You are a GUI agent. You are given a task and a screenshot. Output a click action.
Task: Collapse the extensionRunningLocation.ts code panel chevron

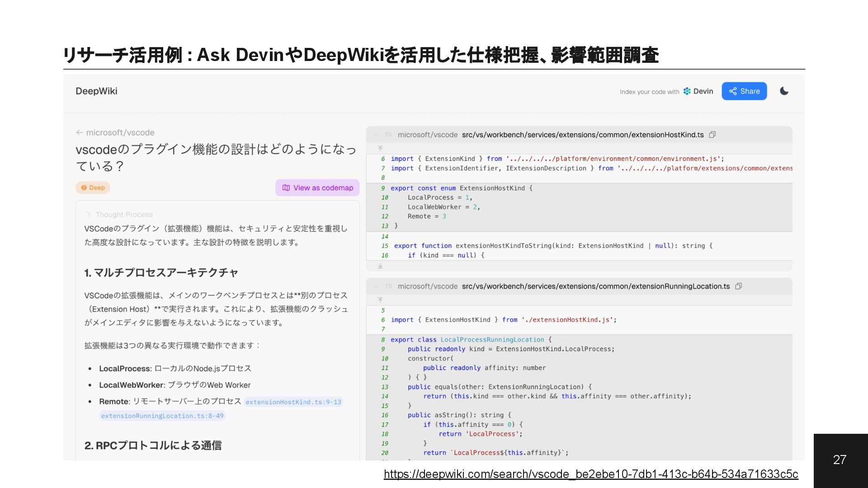pyautogui.click(x=375, y=286)
